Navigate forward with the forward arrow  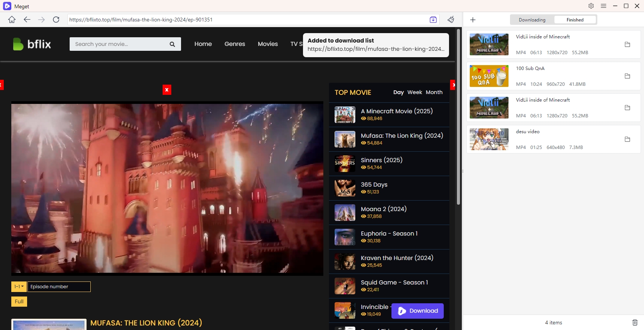41,20
